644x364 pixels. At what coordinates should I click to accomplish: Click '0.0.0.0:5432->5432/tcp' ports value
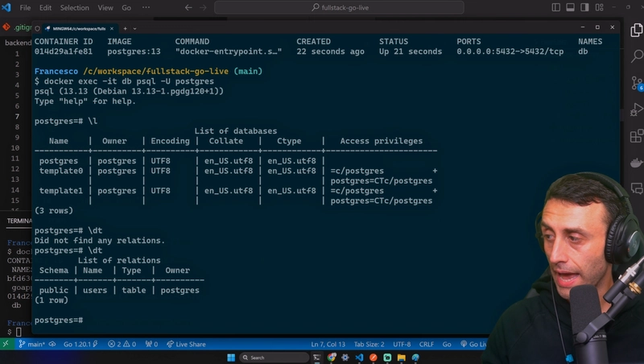[510, 52]
